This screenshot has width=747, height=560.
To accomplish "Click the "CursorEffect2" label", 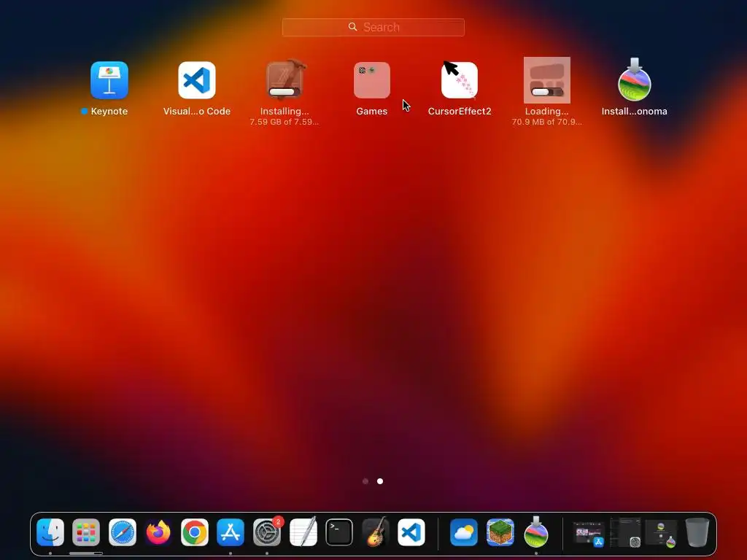I will (x=460, y=111).
